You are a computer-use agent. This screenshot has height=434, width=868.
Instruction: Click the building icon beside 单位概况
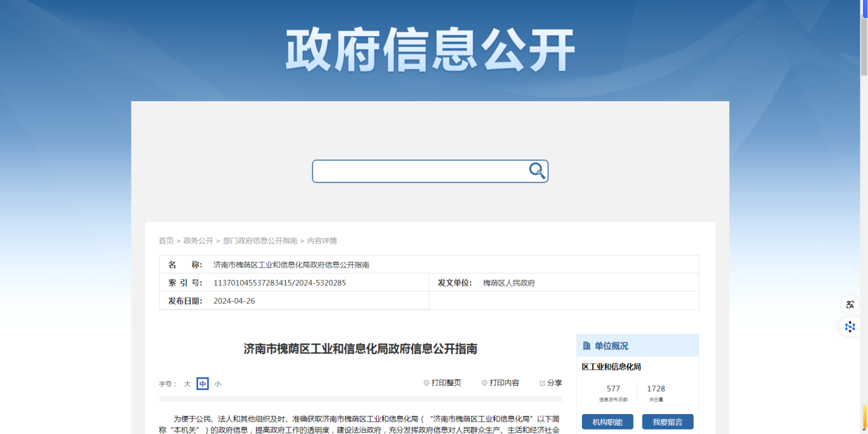(586, 346)
